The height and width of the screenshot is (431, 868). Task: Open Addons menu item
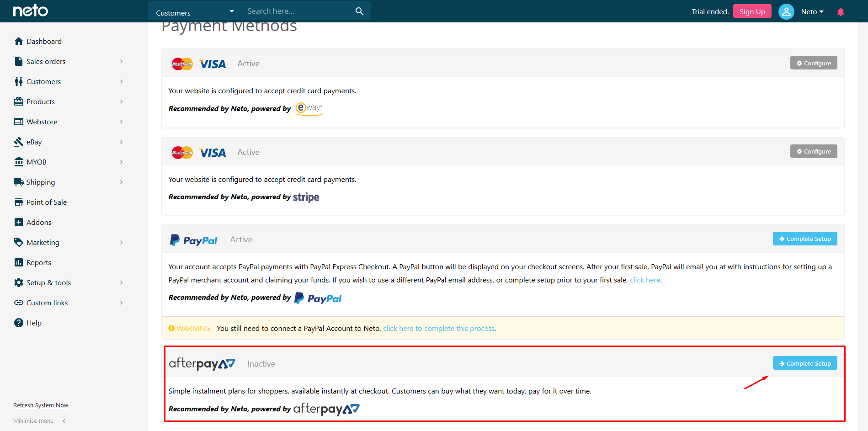tap(39, 222)
